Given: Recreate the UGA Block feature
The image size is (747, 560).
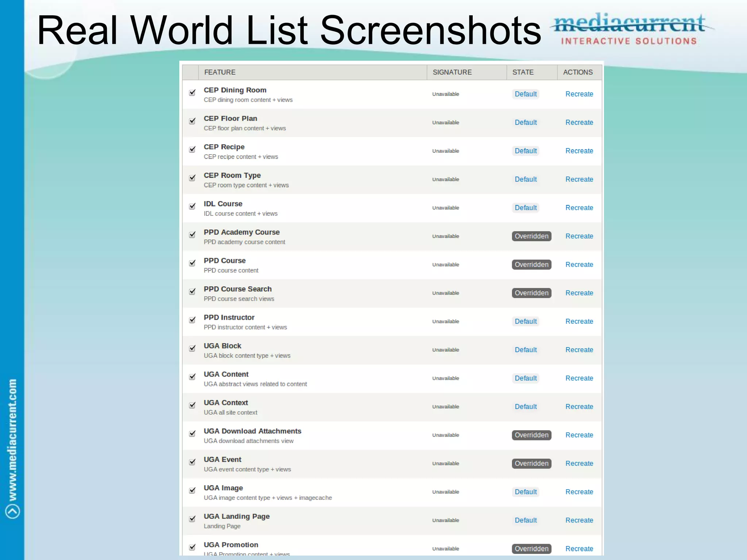Looking at the screenshot, I should [579, 350].
